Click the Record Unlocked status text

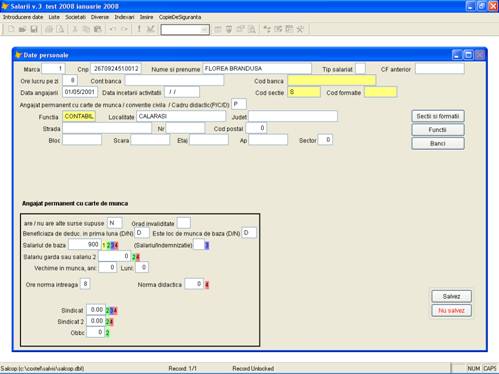pyautogui.click(x=253, y=369)
